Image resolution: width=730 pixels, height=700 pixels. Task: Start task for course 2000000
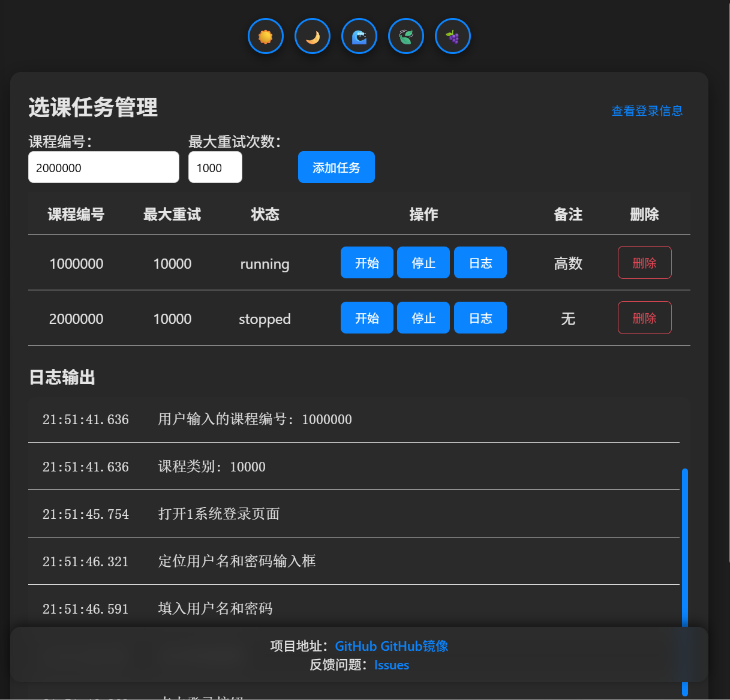(367, 318)
